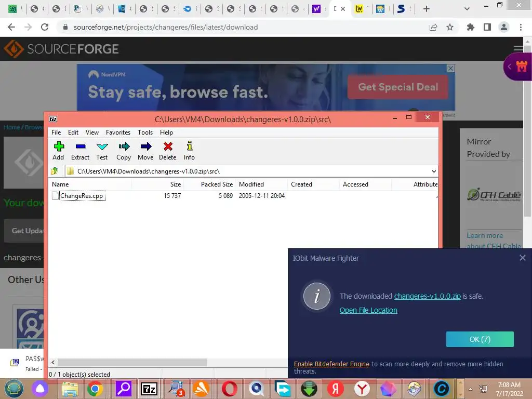Click the Extract toolbar icon in 7-Zip
Screen dimensions: 532x399
tap(80, 151)
